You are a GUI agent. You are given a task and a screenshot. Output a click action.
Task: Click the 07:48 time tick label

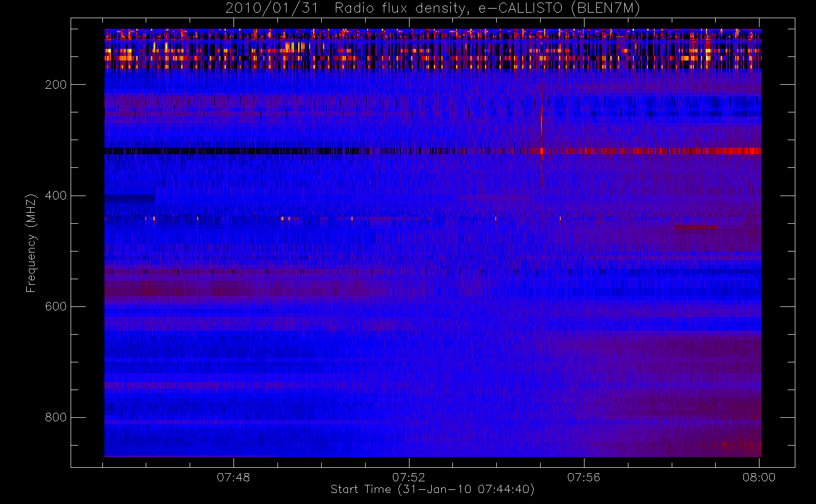click(234, 477)
